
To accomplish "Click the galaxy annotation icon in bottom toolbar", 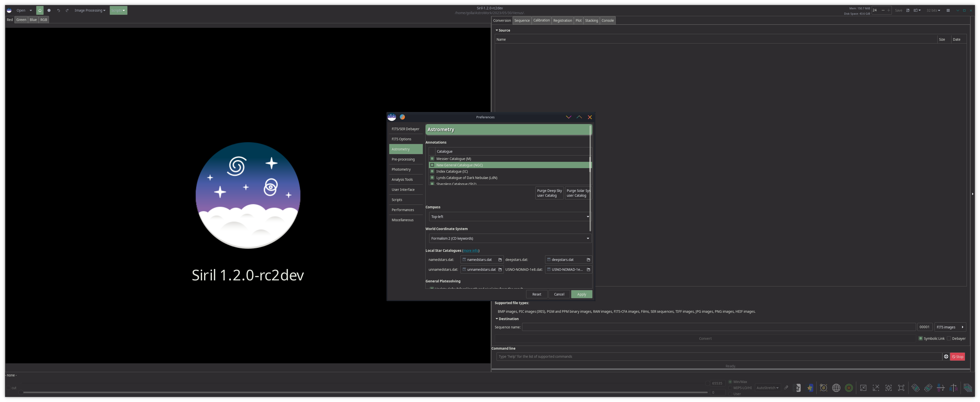I will (824, 388).
